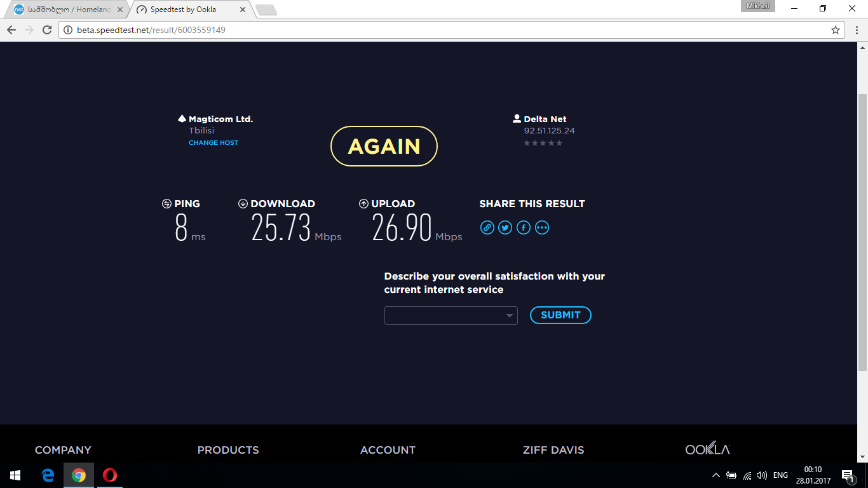Click the Chrome taskbar icon
Image resolution: width=868 pixels, height=488 pixels.
(79, 475)
